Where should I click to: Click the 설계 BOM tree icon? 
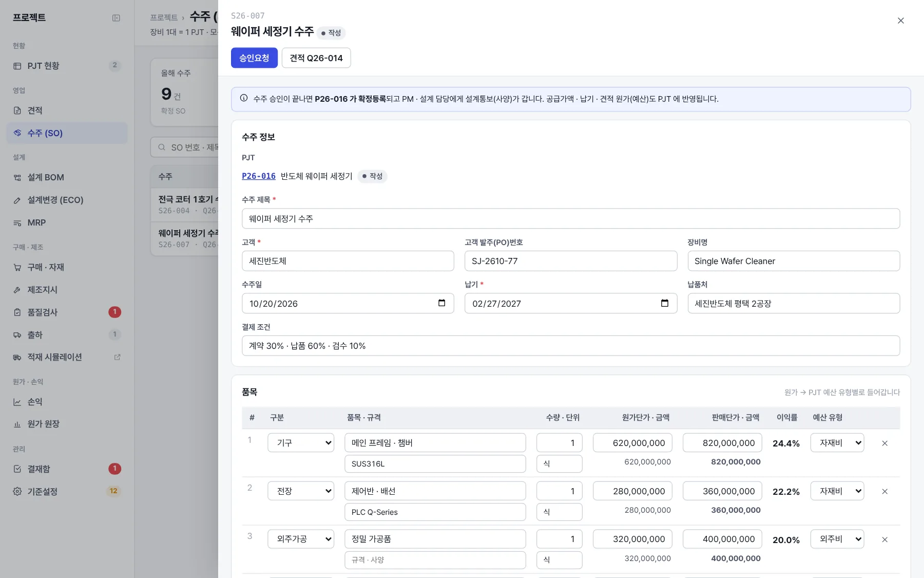[x=17, y=178]
